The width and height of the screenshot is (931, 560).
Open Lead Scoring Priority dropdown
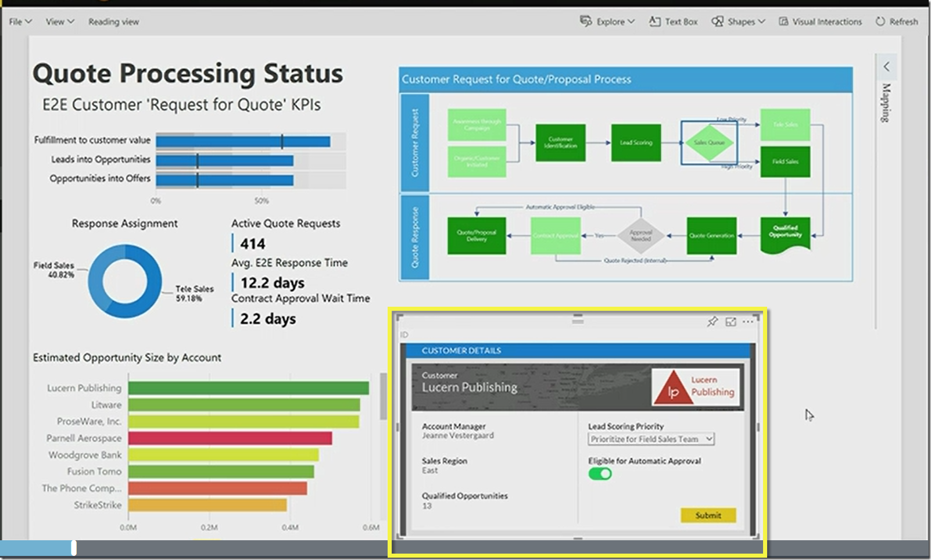651,439
